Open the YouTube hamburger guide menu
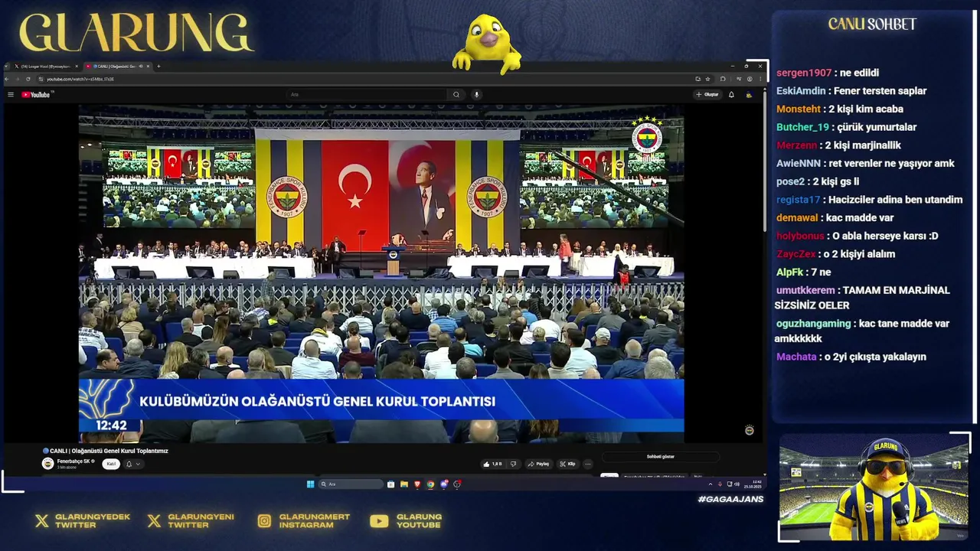This screenshot has height=551, width=980. pyautogui.click(x=11, y=94)
